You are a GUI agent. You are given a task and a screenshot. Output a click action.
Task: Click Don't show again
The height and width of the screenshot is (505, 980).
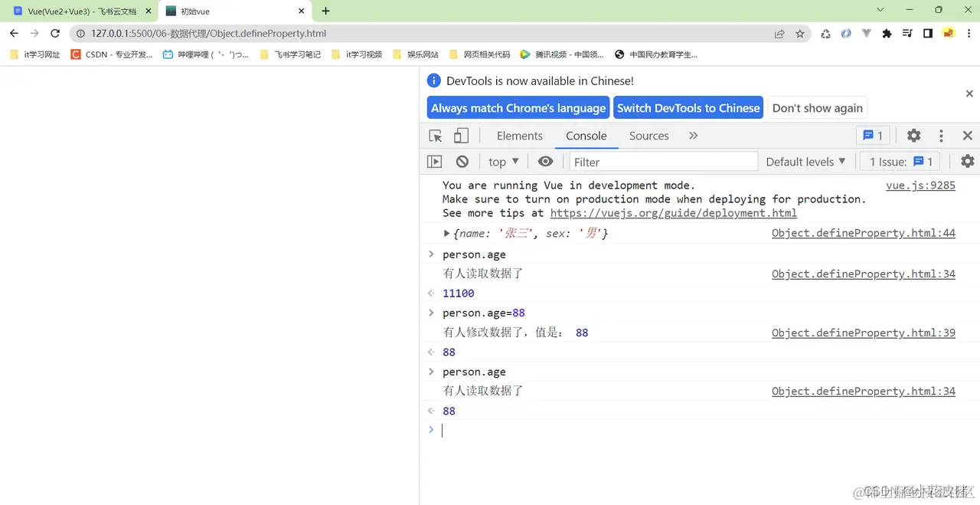click(818, 108)
